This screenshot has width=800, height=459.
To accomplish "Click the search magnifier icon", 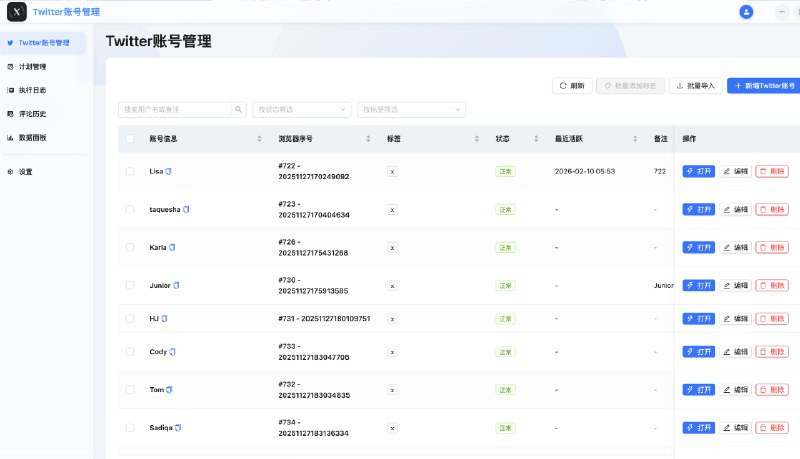I will point(239,109).
